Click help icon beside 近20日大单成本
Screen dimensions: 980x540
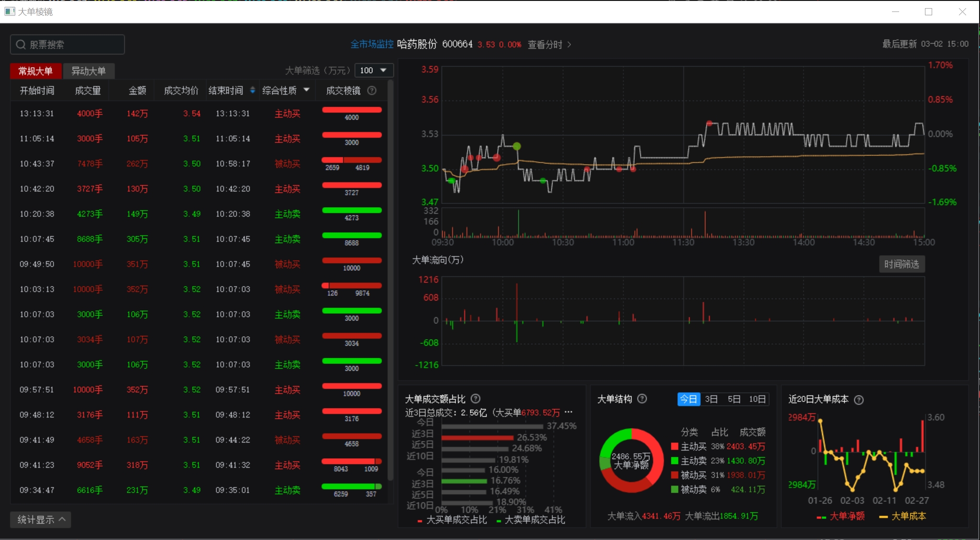pyautogui.click(x=859, y=400)
